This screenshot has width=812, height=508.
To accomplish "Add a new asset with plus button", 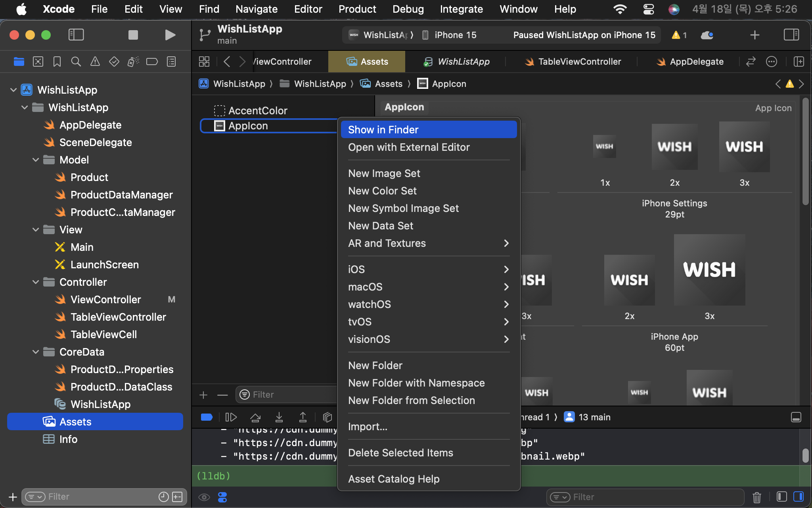I will point(203,395).
